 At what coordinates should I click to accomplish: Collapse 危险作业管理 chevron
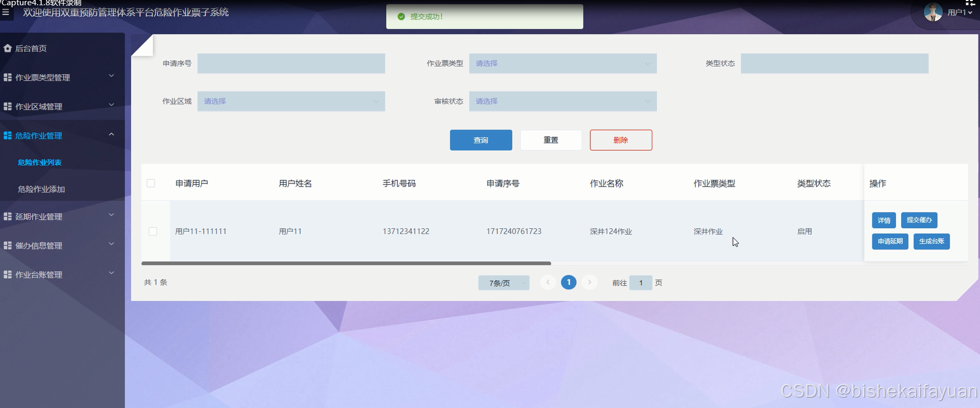pos(111,134)
